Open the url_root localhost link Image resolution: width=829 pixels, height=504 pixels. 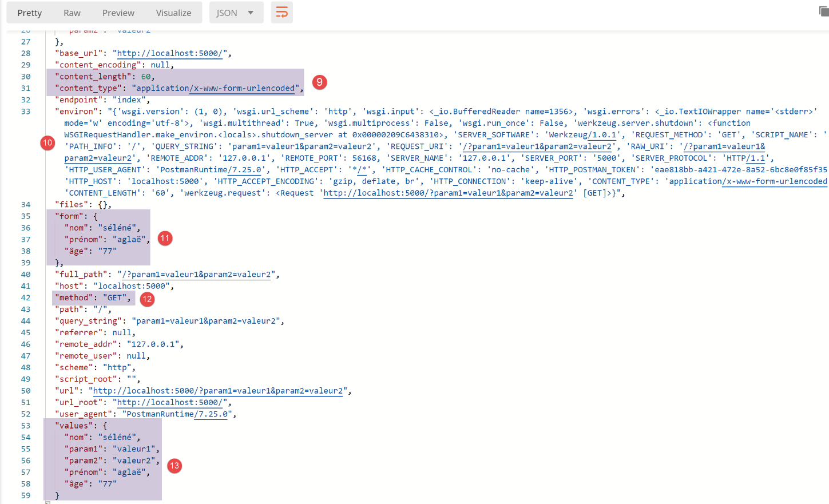(169, 402)
